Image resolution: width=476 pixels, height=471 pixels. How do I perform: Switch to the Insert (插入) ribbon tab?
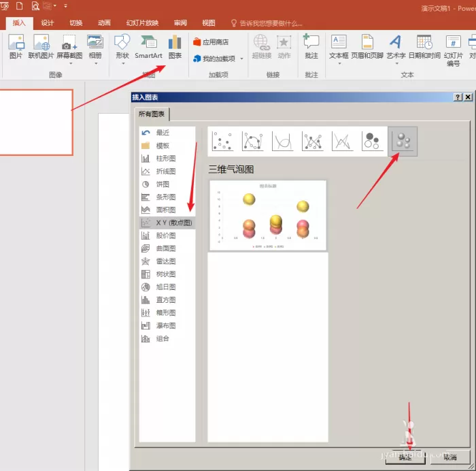coord(19,23)
